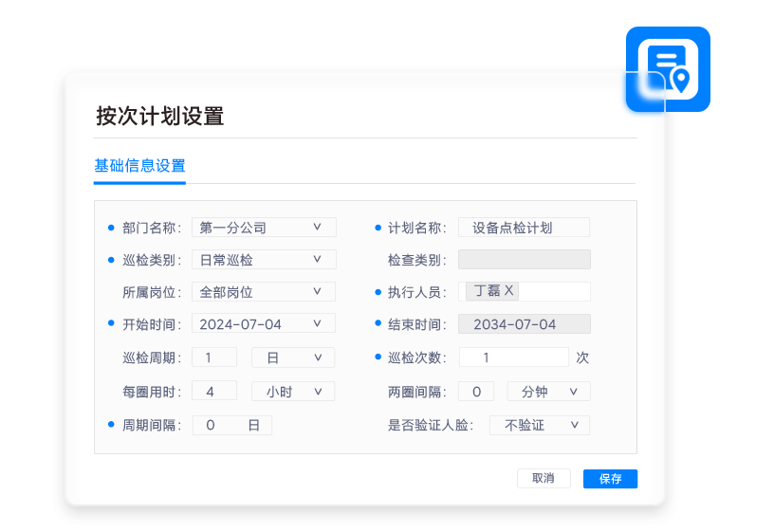Change the 巡检周期 unit dropdown 日
774x532 pixels.
point(292,358)
